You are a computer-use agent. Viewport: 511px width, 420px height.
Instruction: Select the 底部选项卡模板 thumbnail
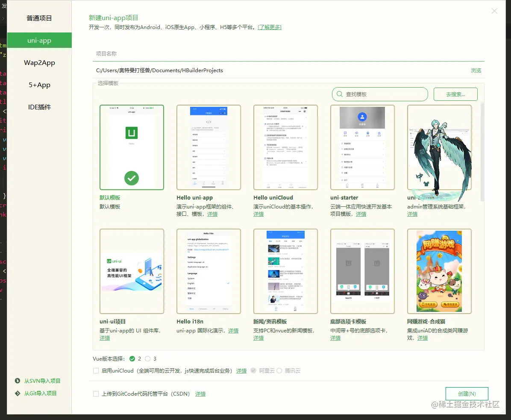[362, 271]
